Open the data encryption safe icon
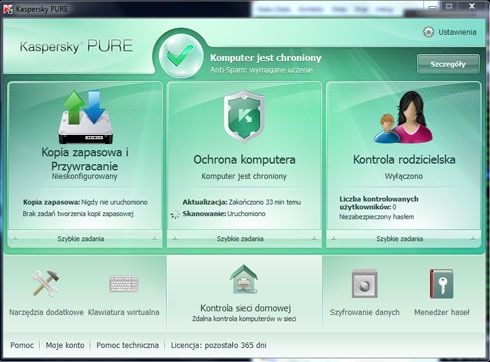Image resolution: width=490 pixels, height=362 pixels. tap(365, 284)
